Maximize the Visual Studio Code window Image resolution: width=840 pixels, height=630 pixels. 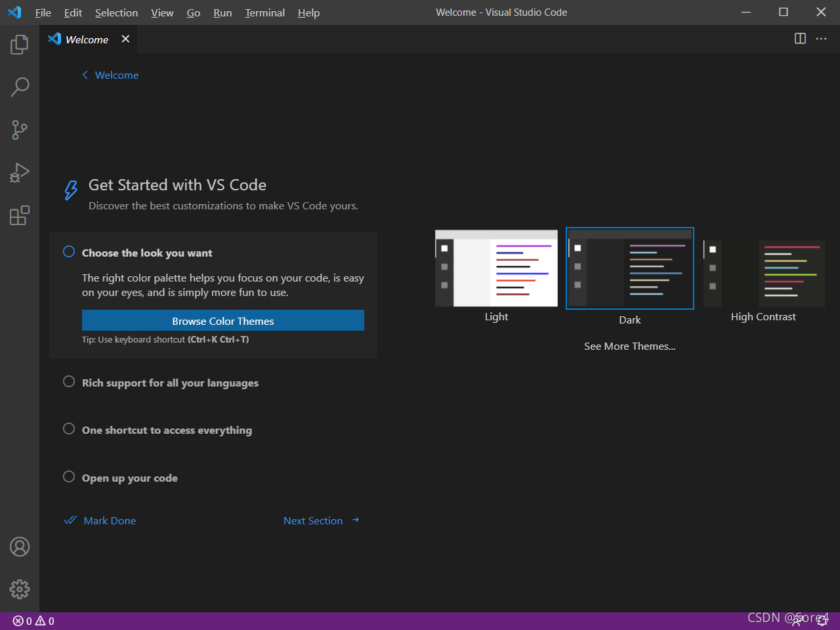coord(784,12)
